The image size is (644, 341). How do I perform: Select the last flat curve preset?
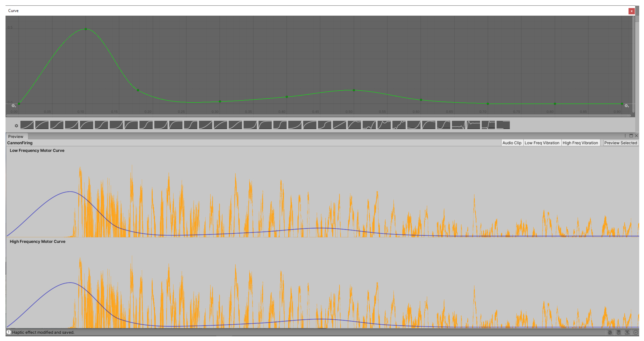[503, 125]
